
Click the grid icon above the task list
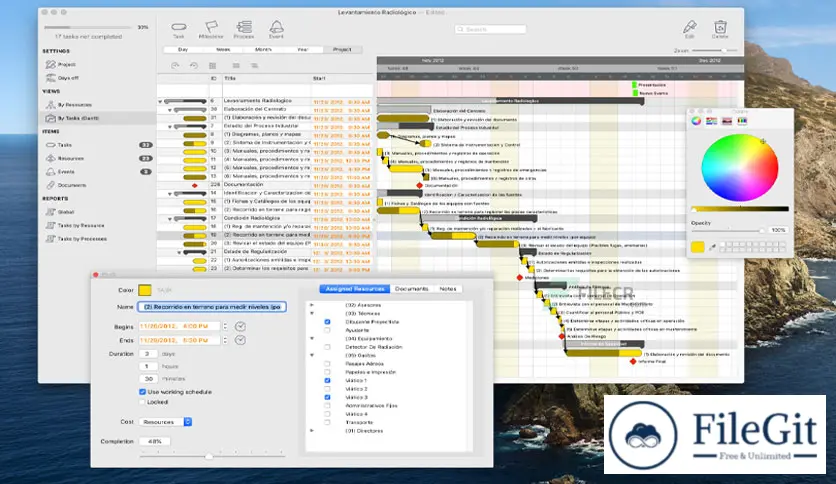pos(212,66)
